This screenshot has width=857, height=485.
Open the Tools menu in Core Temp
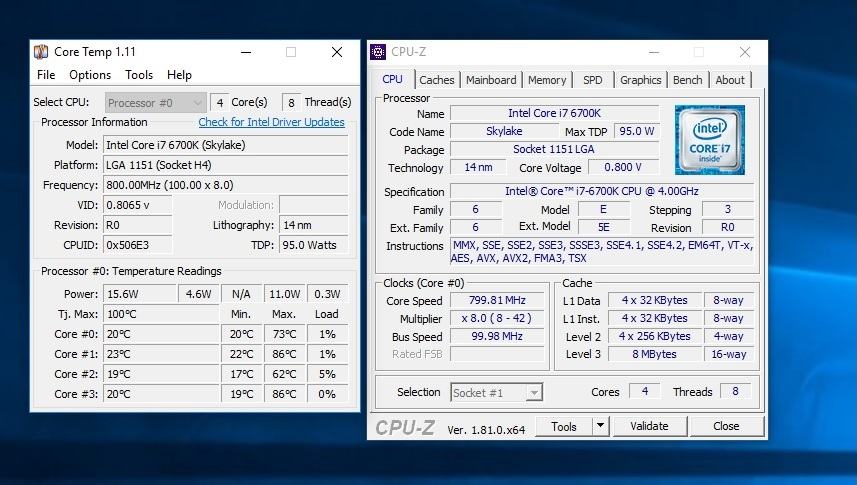coord(139,75)
